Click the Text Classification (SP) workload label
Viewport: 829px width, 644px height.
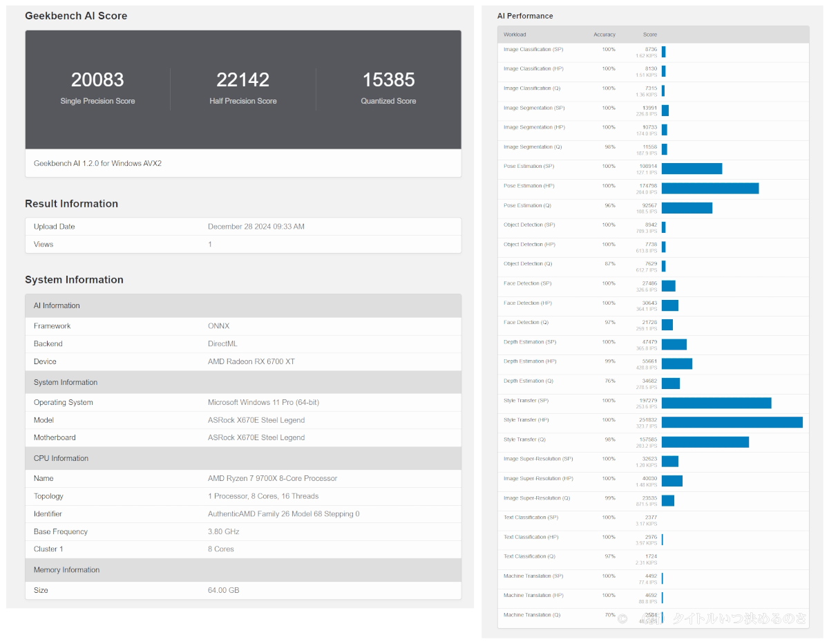pos(531,518)
